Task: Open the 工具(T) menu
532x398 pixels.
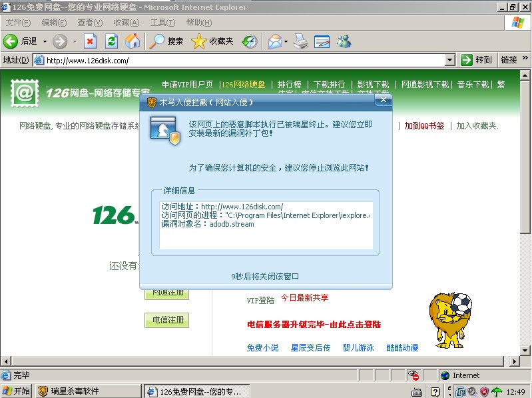Action: pos(162,23)
